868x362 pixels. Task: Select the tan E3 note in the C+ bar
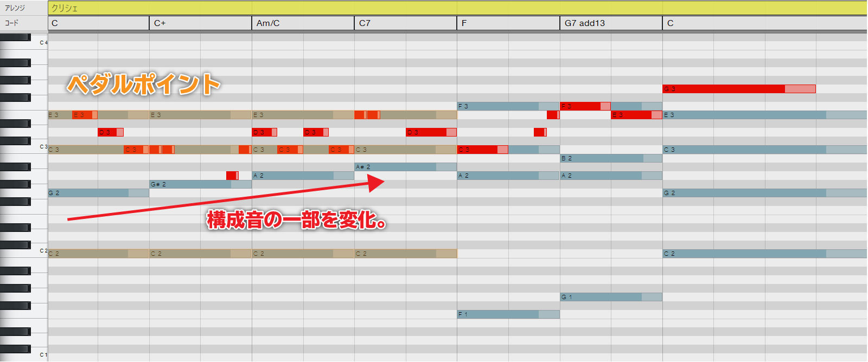(200, 115)
